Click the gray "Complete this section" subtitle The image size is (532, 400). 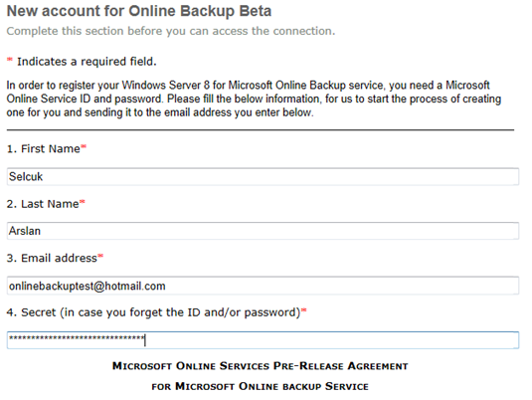click(171, 31)
